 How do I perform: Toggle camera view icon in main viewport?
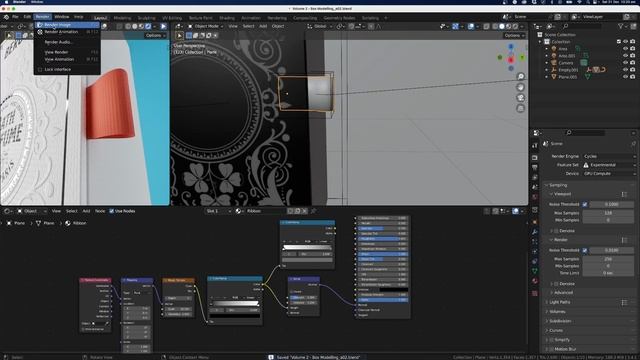coord(520,98)
